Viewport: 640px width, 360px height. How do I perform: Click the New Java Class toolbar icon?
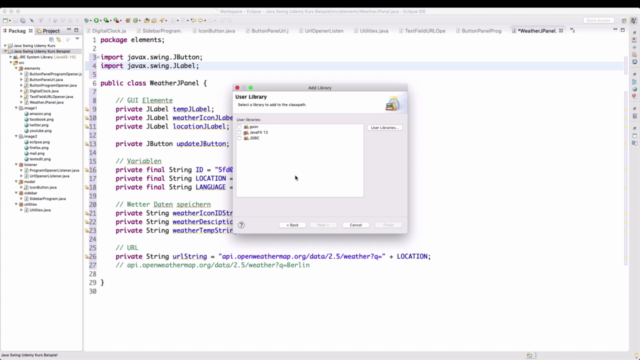136,20
